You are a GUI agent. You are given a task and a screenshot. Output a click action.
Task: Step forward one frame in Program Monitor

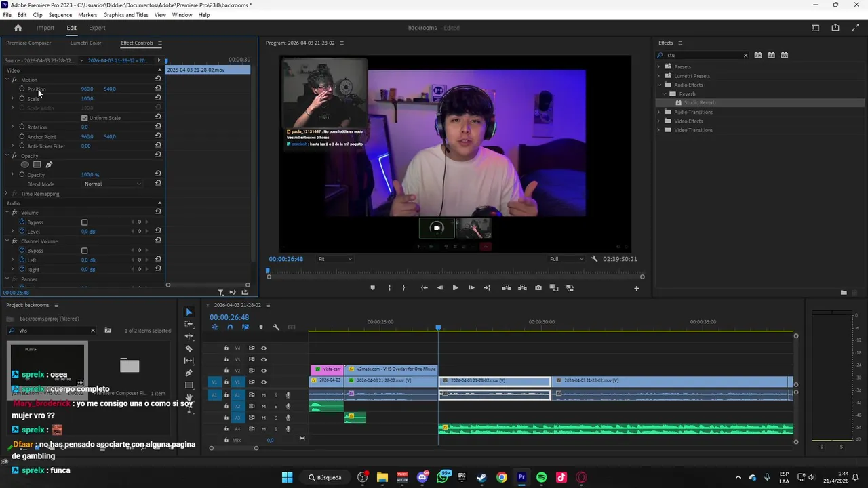(471, 288)
